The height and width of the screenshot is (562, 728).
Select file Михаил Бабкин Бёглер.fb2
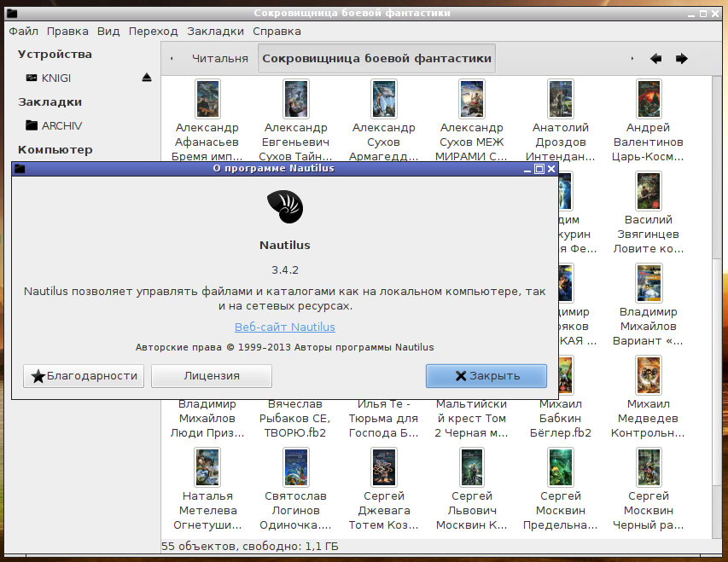[x=561, y=419]
